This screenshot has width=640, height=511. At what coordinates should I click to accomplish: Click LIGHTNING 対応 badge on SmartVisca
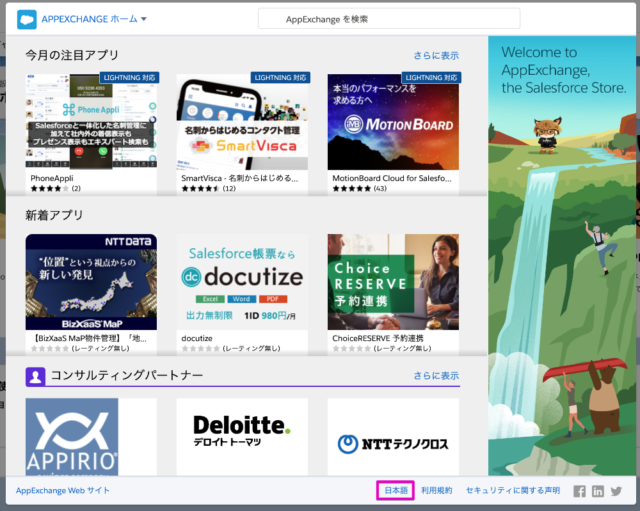pos(280,78)
